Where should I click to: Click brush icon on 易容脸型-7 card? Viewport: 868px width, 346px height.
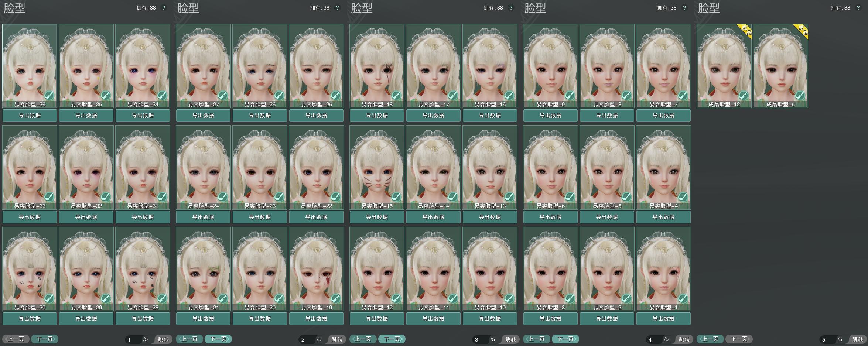click(x=683, y=96)
